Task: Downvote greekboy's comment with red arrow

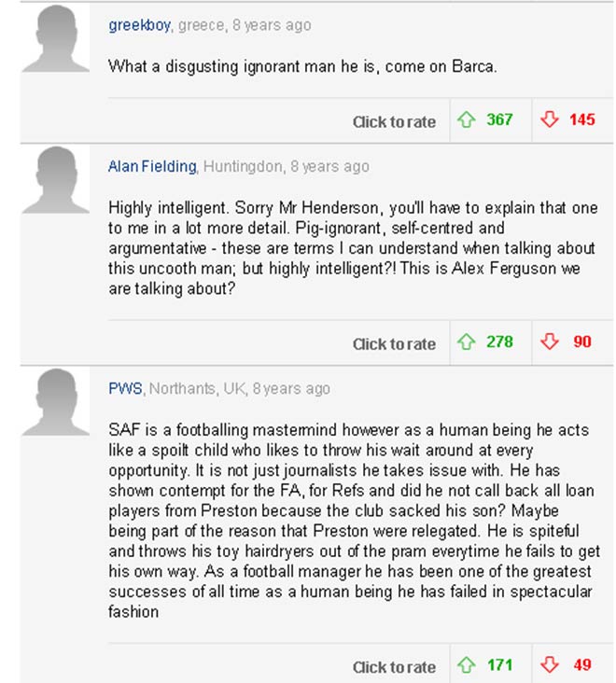Action: [549, 120]
